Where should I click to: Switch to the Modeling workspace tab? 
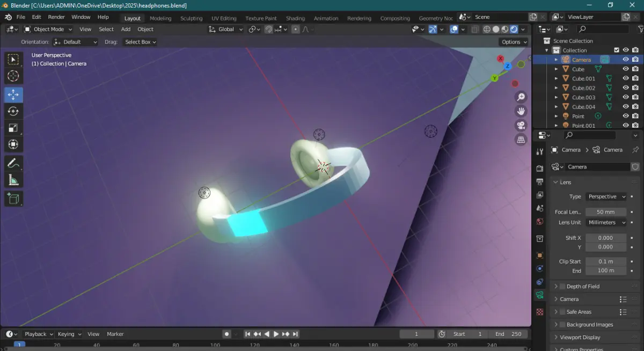click(x=160, y=18)
